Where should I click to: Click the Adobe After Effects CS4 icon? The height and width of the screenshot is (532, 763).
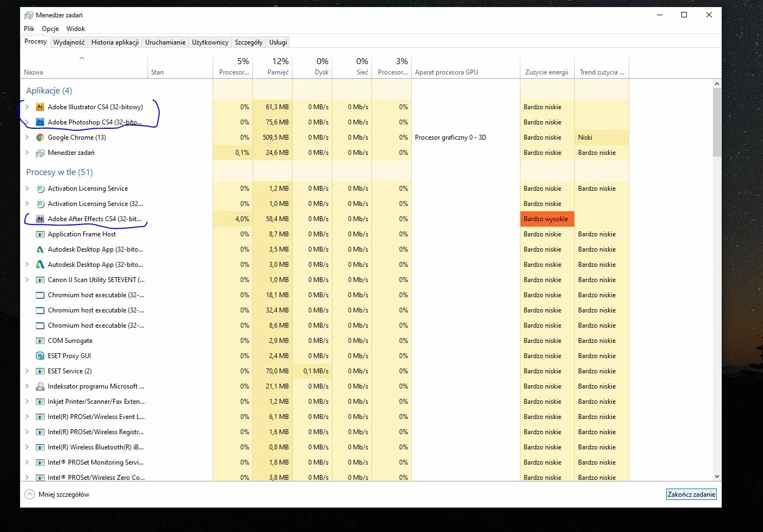coord(40,219)
